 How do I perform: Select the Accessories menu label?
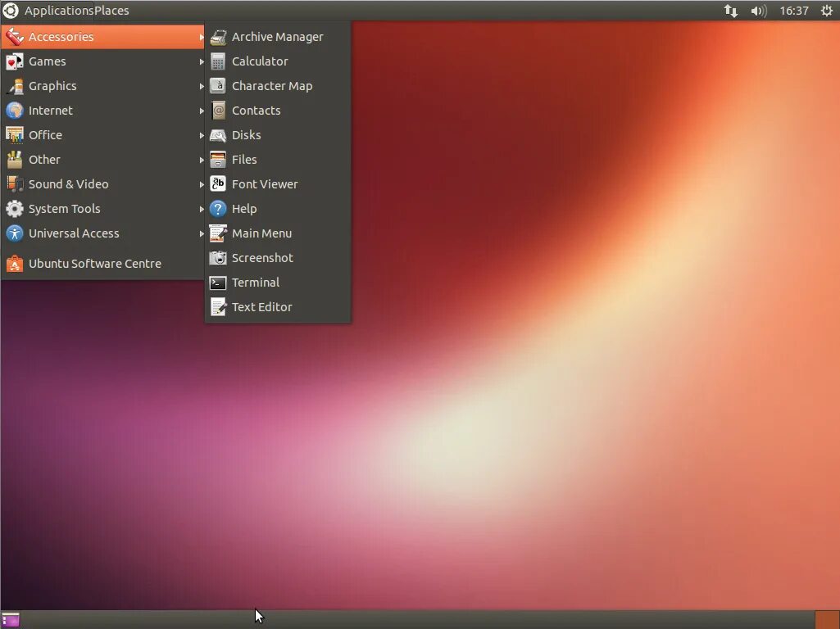click(61, 37)
